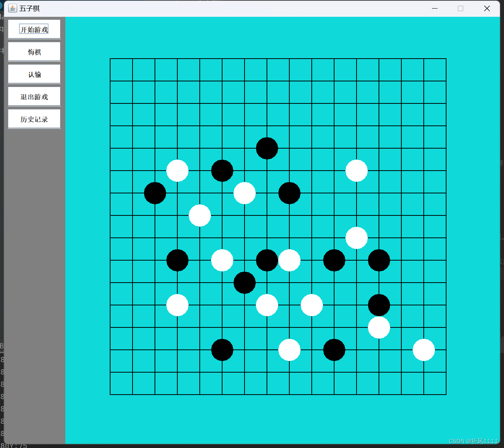Click the topmost black stone on the board
This screenshot has width=504, height=448.
coord(267,148)
